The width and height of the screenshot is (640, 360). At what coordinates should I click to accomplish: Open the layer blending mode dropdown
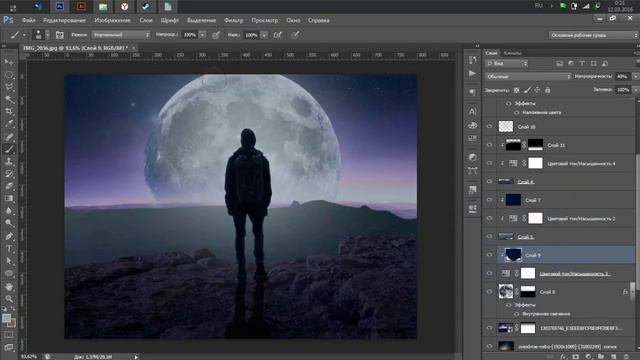(528, 76)
